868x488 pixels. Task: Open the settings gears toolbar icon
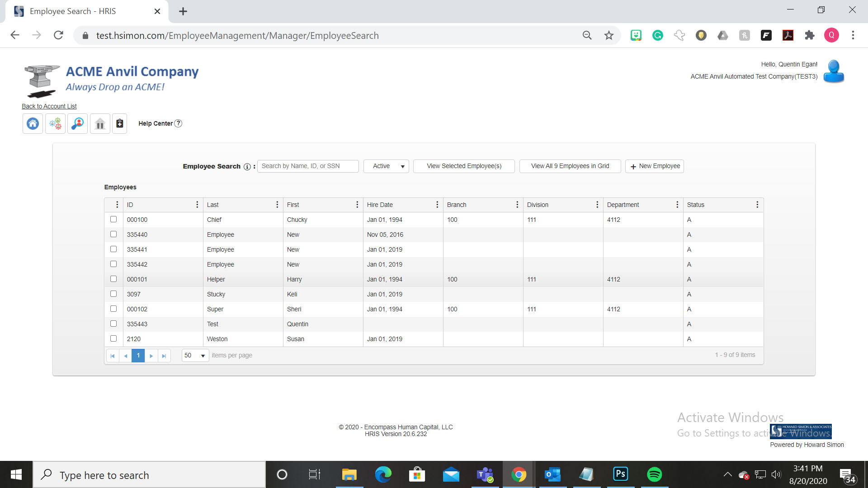[55, 123]
